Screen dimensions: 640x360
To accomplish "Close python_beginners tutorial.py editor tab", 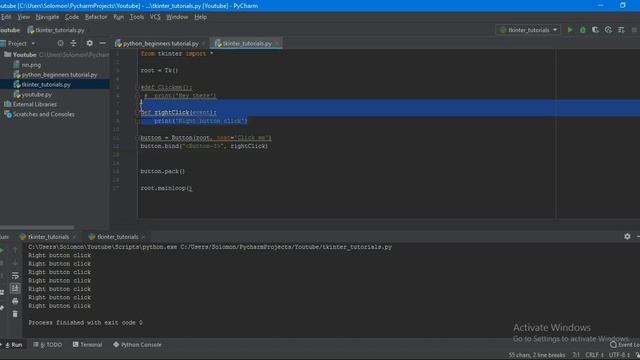I will 204,43.
